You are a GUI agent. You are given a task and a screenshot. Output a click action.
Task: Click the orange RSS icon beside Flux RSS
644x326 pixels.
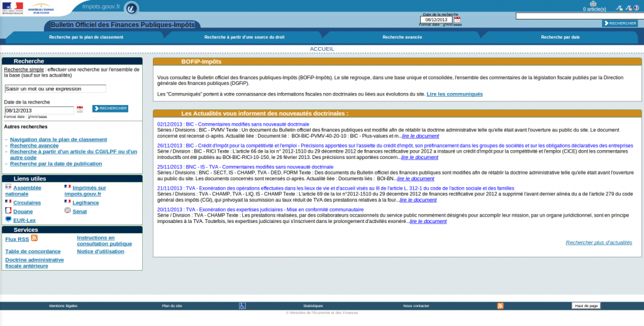35,238
